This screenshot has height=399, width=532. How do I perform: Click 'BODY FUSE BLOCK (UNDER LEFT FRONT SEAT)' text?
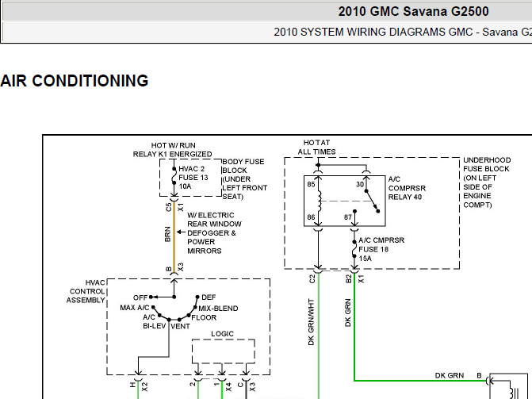point(245,179)
